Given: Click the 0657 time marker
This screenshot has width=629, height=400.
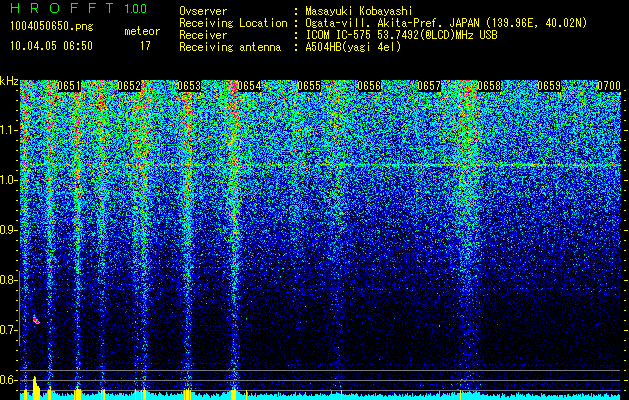Looking at the screenshot, I should [429, 86].
